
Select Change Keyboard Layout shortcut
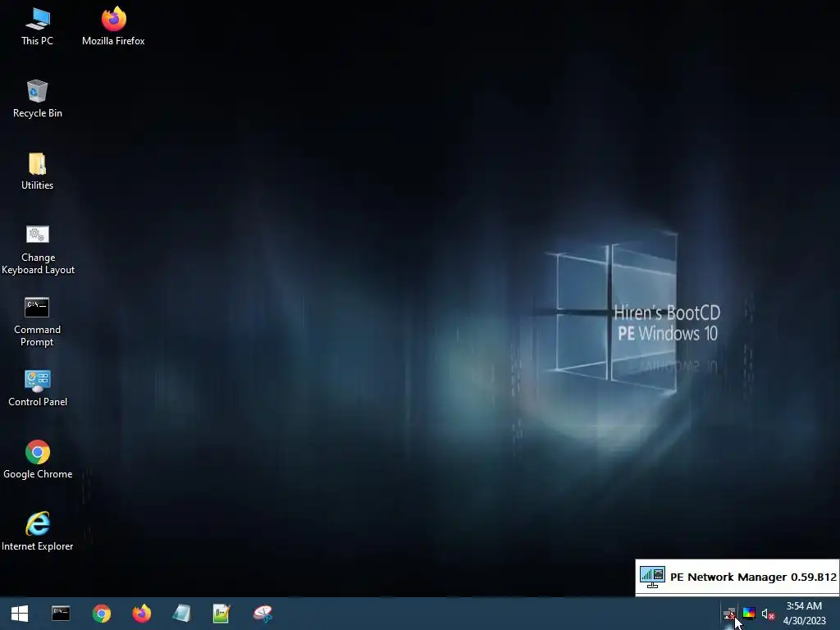click(38, 249)
